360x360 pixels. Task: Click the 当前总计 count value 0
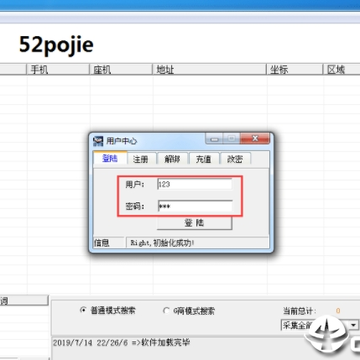point(338,311)
